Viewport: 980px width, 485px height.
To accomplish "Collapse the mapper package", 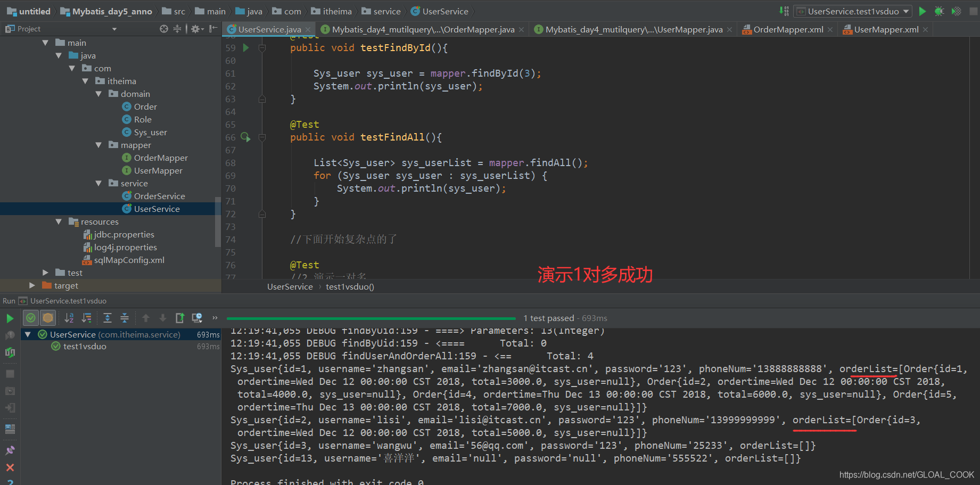I will [x=98, y=145].
